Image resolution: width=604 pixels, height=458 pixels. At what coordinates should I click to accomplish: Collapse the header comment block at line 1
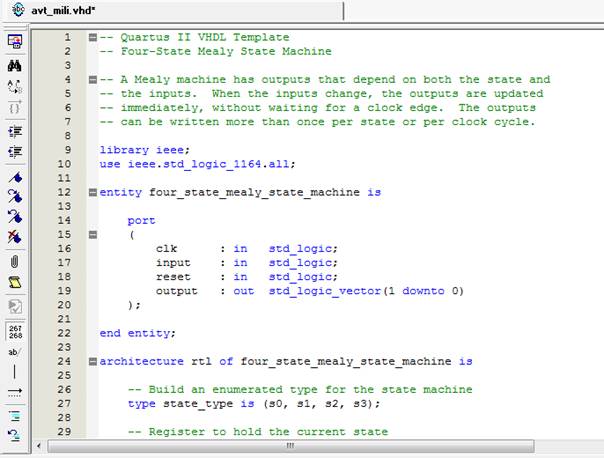(x=93, y=37)
